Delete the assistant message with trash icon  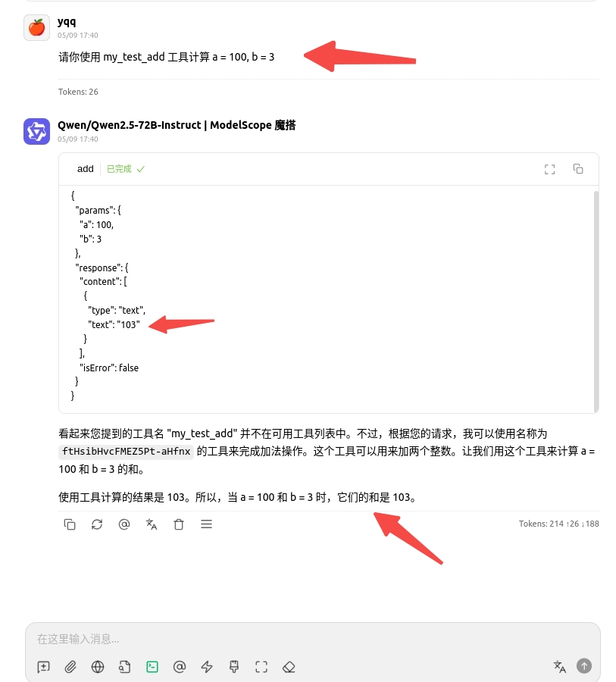[x=179, y=524]
